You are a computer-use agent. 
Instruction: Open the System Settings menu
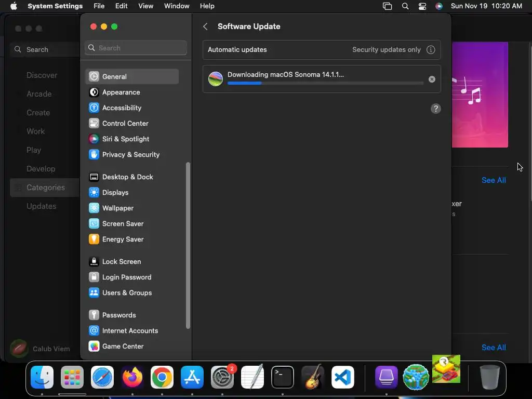pyautogui.click(x=55, y=6)
